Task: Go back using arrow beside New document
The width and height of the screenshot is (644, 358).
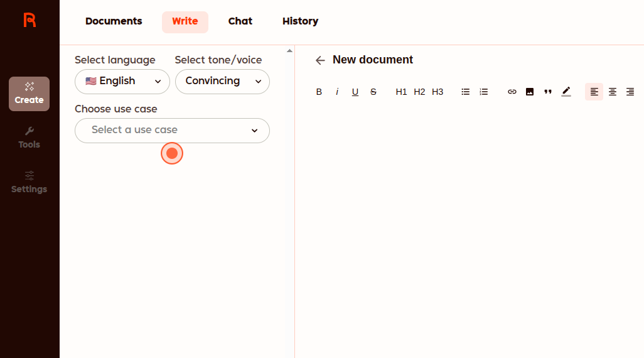Action: 320,60
